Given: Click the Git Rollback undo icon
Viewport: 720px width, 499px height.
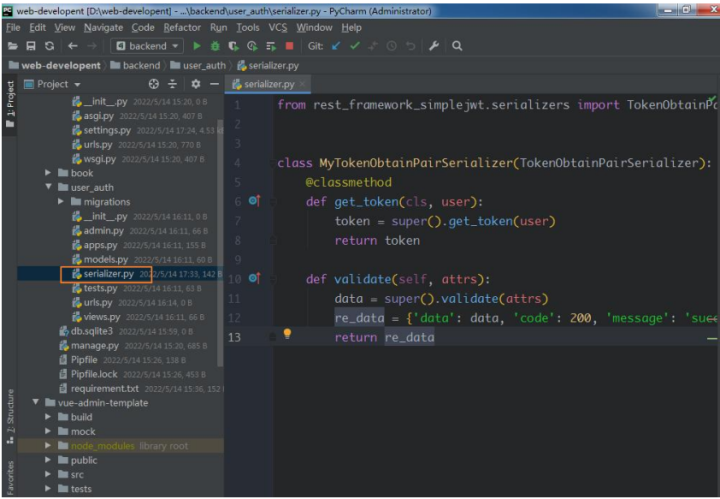Looking at the screenshot, I should pos(411,46).
